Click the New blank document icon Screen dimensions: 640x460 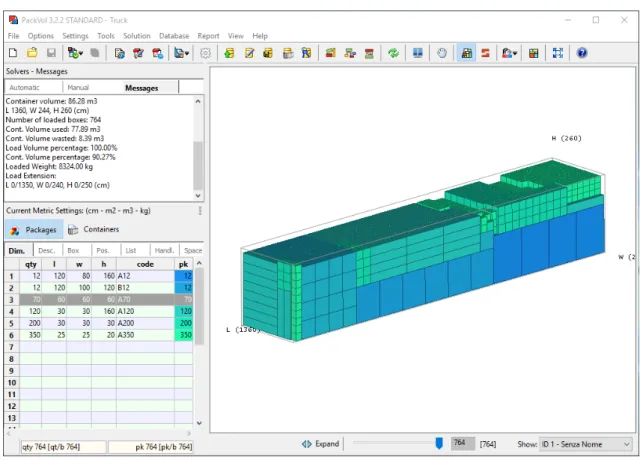tap(13, 53)
